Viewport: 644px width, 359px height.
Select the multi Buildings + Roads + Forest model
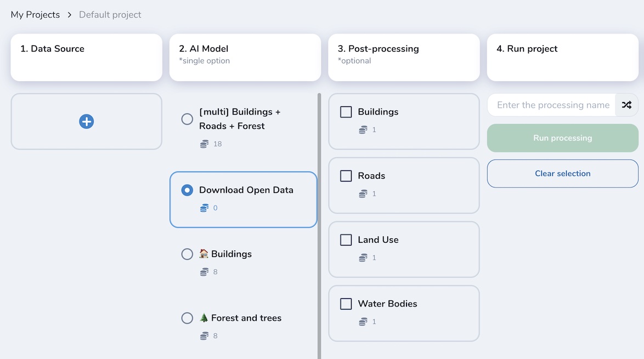[x=187, y=119]
